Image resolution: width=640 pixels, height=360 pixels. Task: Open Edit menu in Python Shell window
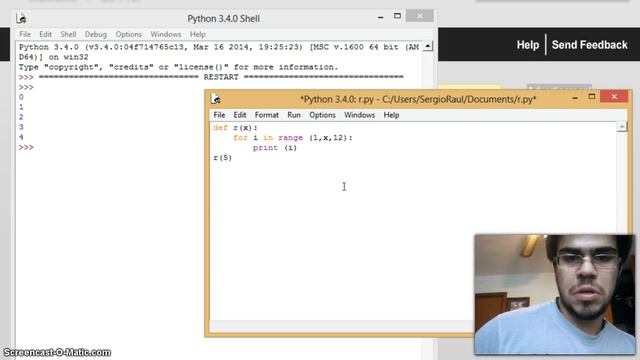click(x=45, y=34)
